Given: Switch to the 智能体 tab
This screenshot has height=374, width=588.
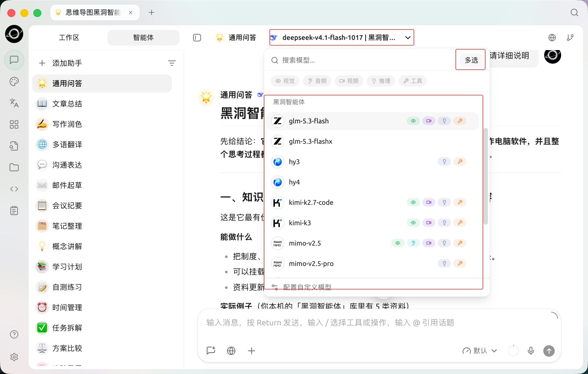Looking at the screenshot, I should [x=143, y=38].
